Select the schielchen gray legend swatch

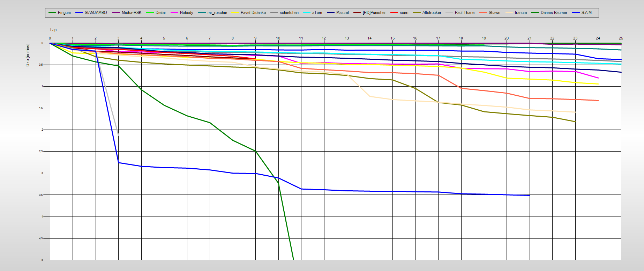coord(274,13)
